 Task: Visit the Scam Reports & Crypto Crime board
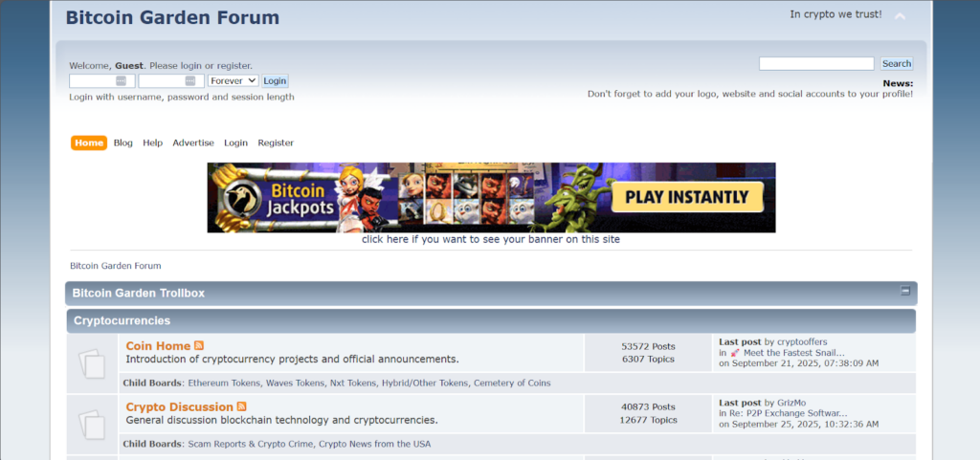(251, 444)
